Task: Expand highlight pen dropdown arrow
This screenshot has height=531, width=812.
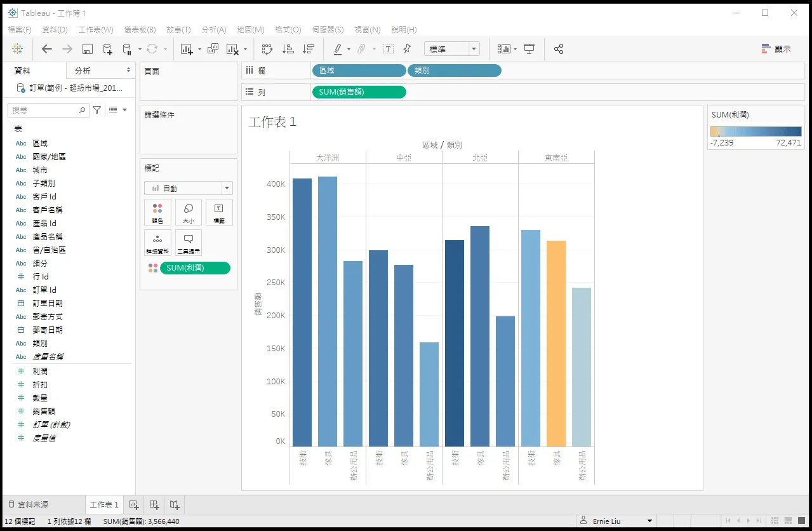Action: coord(349,49)
